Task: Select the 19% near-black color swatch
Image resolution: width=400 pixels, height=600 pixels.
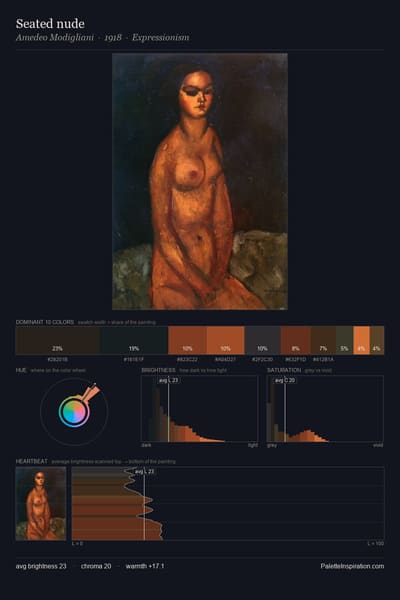Action: pyautogui.click(x=134, y=340)
